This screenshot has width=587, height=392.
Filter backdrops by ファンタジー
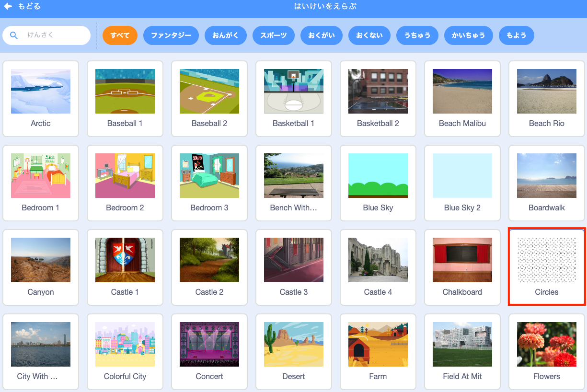pos(171,35)
